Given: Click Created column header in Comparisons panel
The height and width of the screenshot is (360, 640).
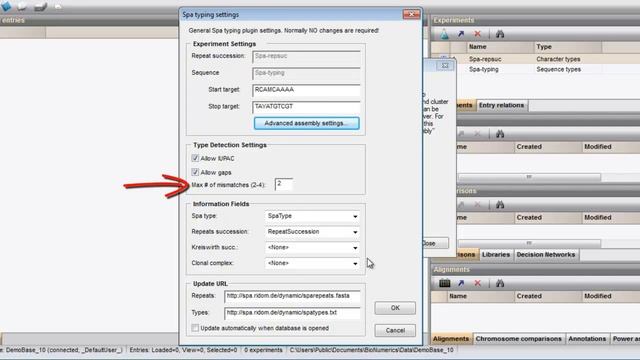Looking at the screenshot, I should (x=547, y=218).
